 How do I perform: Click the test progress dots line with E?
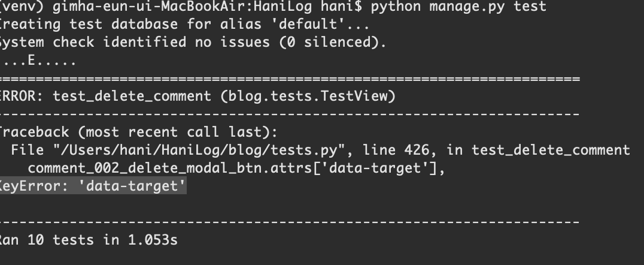point(39,61)
